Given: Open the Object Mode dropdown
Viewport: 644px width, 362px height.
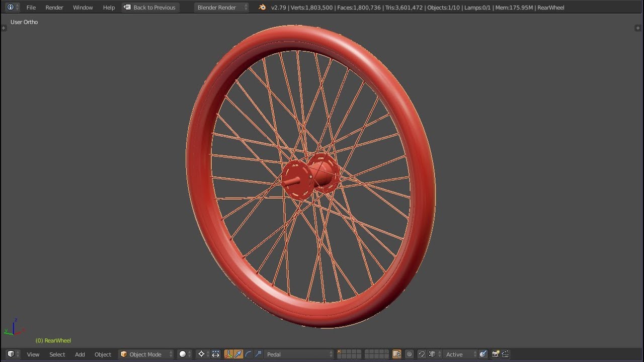Looking at the screenshot, I should pos(146,354).
